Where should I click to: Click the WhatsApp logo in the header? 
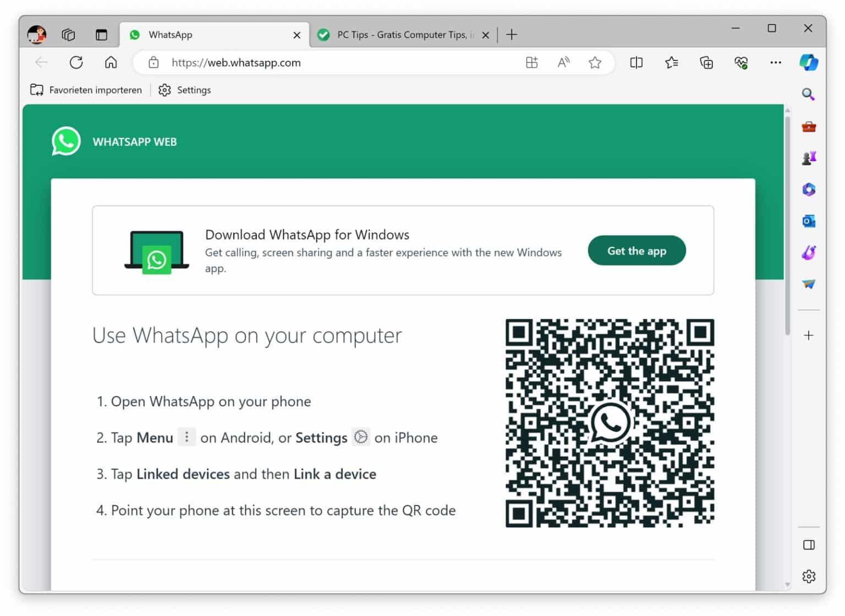coord(66,141)
